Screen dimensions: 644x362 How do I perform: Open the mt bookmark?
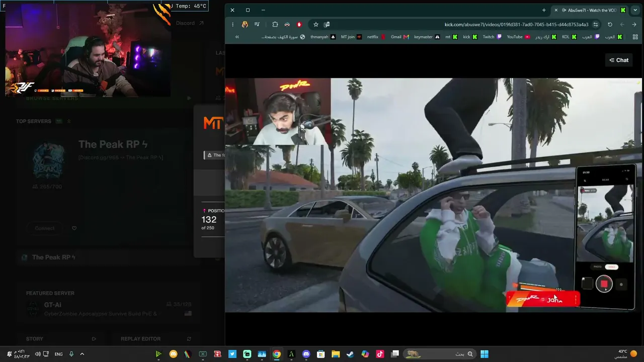pyautogui.click(x=451, y=37)
